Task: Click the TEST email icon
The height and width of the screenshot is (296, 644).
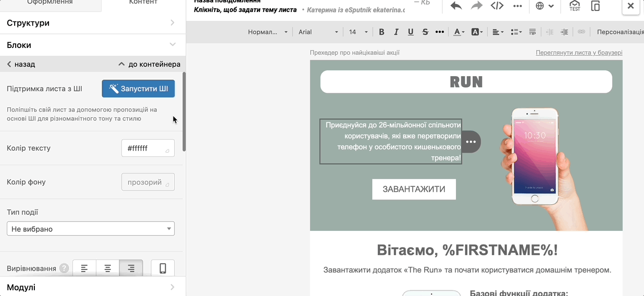Action: [x=574, y=6]
